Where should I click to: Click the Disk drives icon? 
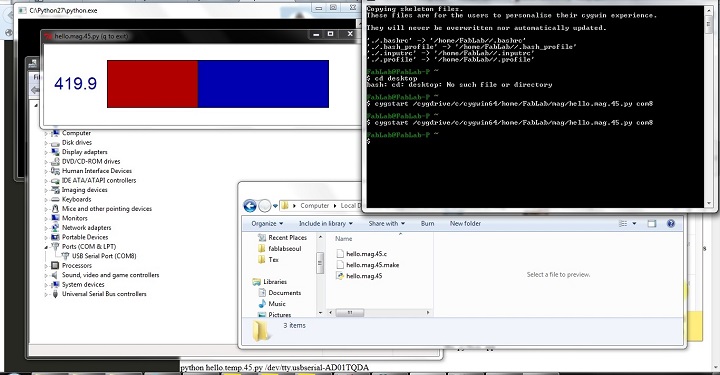56,143
